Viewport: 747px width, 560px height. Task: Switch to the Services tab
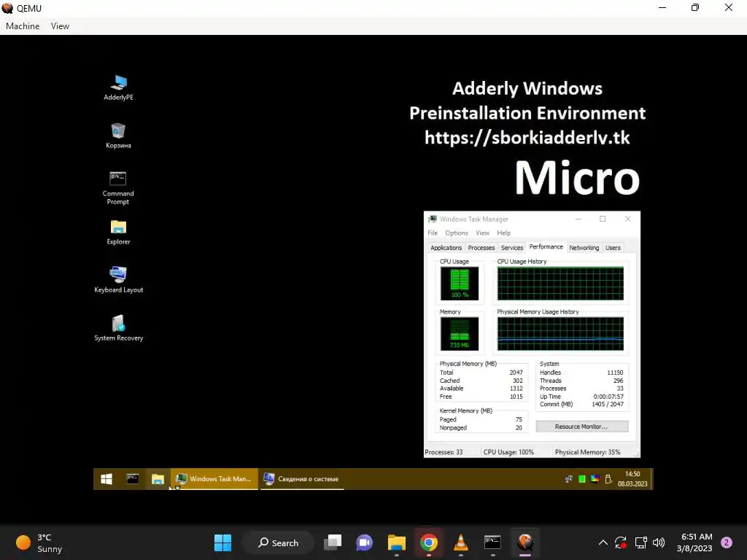tap(512, 248)
